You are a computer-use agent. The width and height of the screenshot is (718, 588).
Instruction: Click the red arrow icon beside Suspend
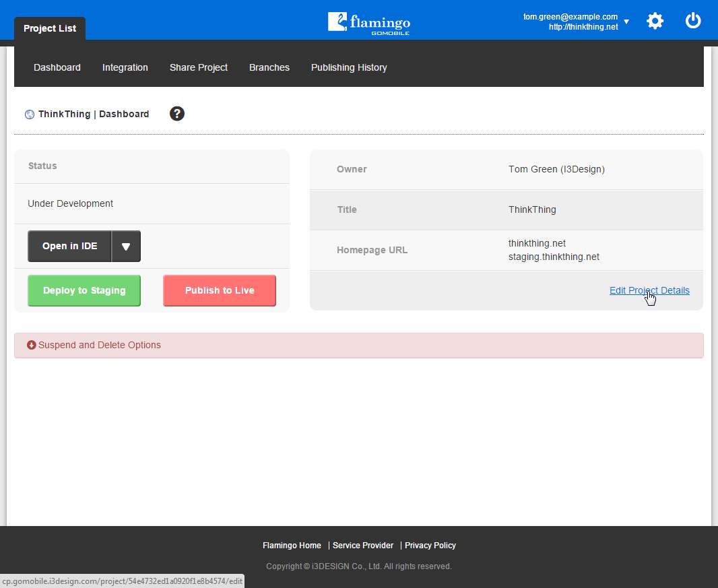tap(31, 345)
